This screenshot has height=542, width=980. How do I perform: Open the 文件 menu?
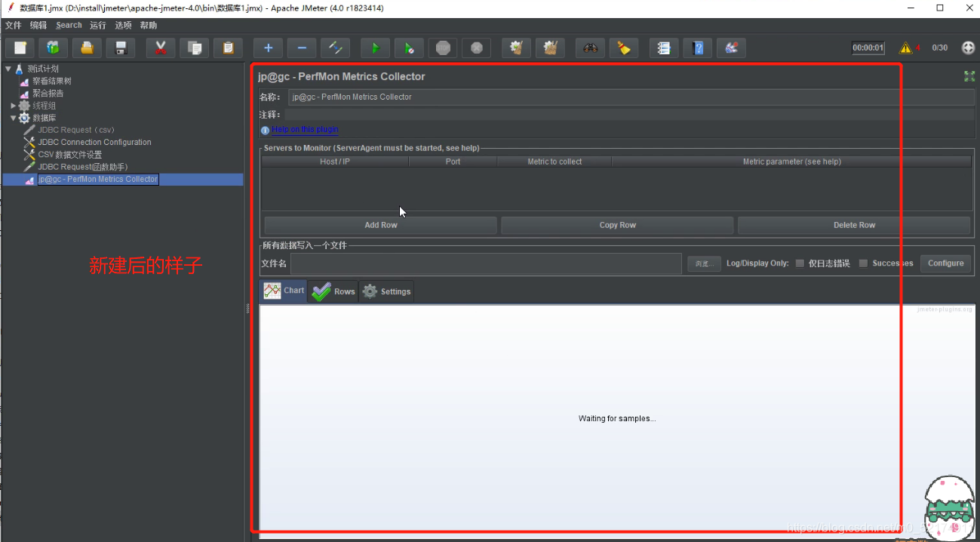click(14, 25)
